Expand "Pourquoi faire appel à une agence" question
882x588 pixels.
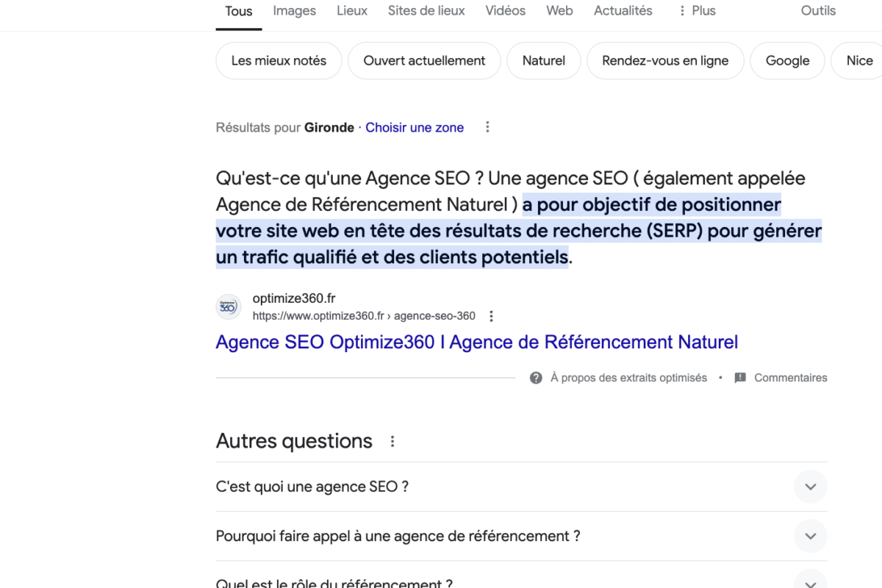tap(810, 536)
